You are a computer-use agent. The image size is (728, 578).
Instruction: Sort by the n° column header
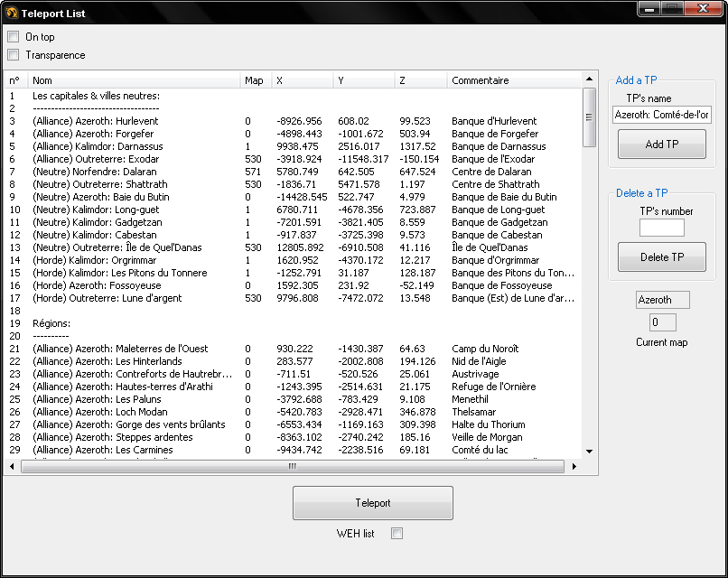16,80
